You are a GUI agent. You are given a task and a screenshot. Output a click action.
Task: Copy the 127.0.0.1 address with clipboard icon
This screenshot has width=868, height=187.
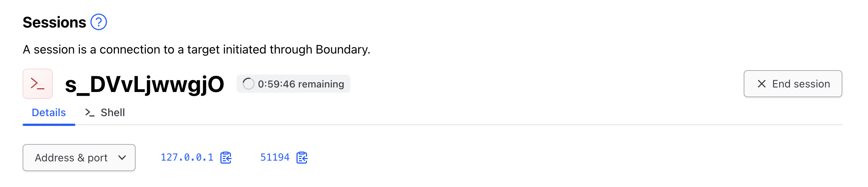[226, 158]
